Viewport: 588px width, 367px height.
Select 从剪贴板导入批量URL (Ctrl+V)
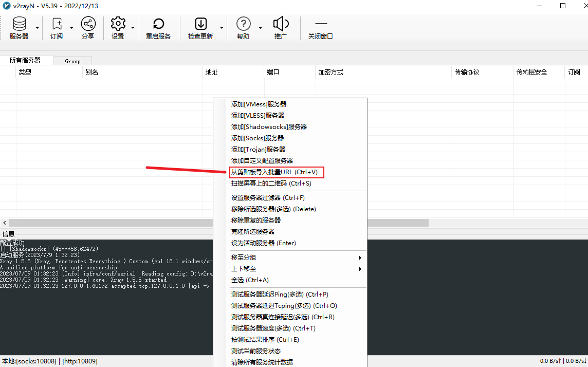(290, 172)
